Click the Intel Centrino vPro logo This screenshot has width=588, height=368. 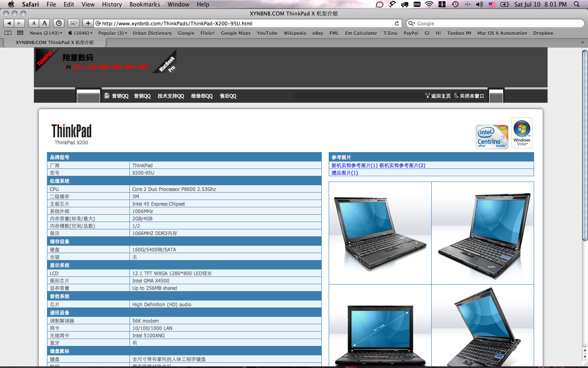[x=492, y=137]
